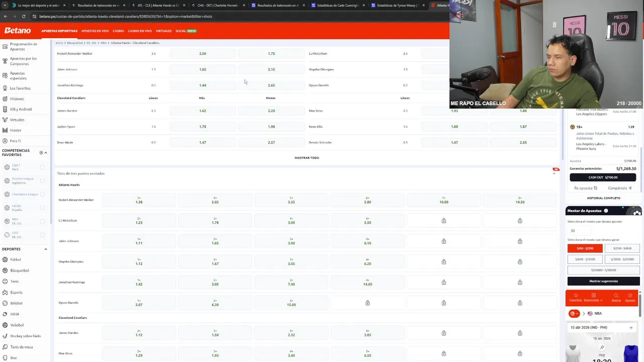Image resolution: width=644 pixels, height=362 pixels.
Task: Open the browser tab list dropdown
Action: 6,5
